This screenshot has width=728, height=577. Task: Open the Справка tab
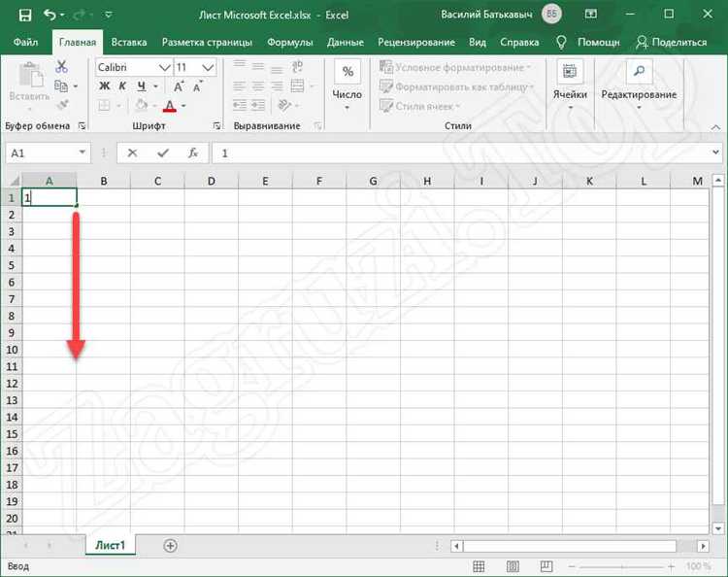519,43
